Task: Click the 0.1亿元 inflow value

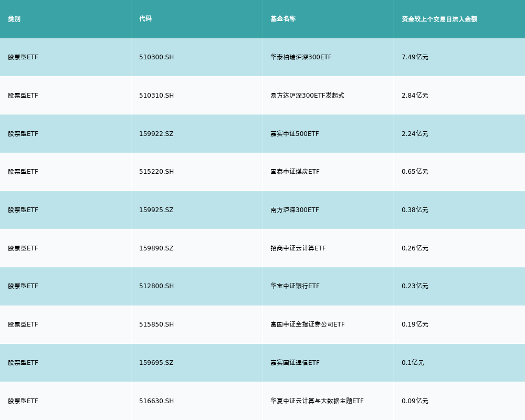Action: click(413, 363)
